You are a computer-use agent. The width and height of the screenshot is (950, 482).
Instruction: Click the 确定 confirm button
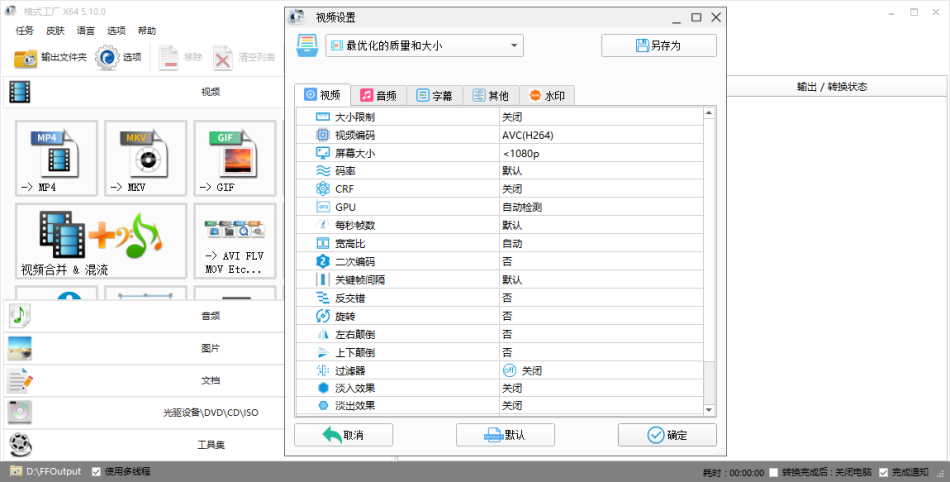667,435
